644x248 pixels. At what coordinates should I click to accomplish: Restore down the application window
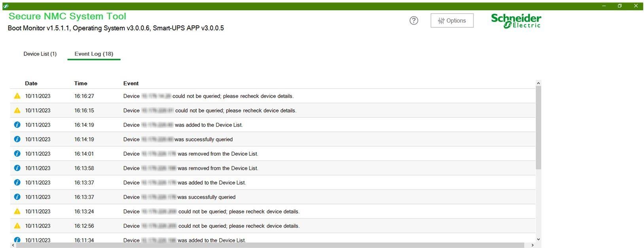pyautogui.click(x=620, y=6)
